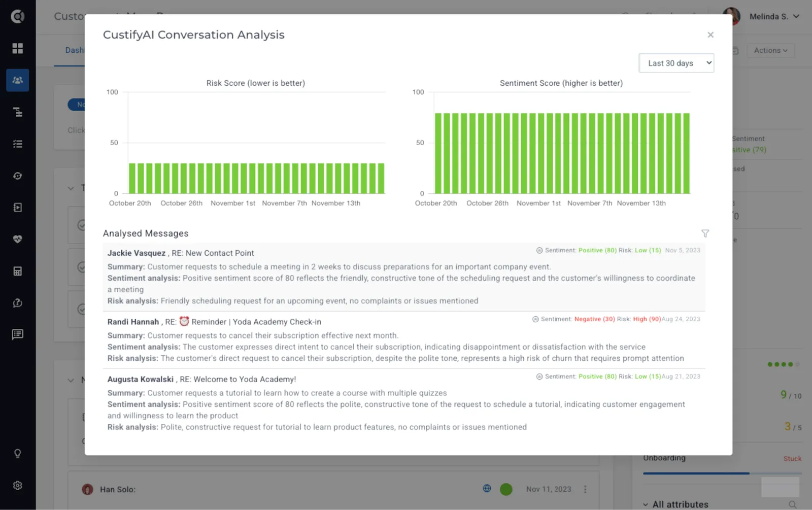This screenshot has height=510, width=812.
Task: Click the search icon beside All attributes
Action: point(792,504)
